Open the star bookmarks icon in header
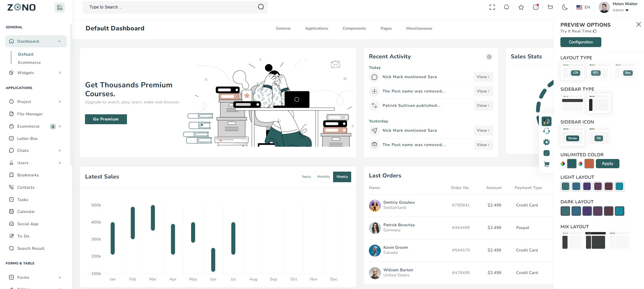 pos(521,7)
